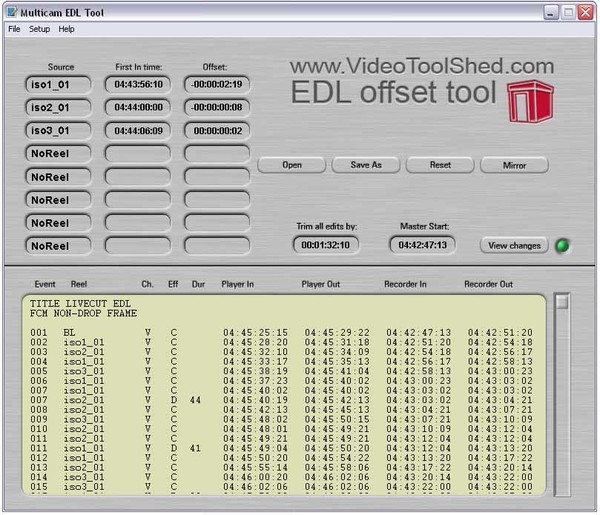Viewport: 600px width, 515px height.
Task: Select event 014 iso3_01 row
Action: [x=282, y=477]
